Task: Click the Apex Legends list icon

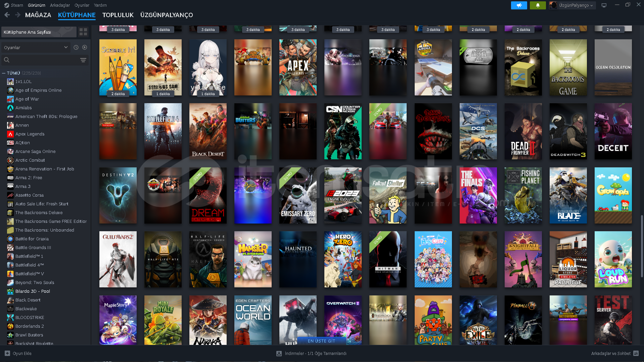Action: [10, 134]
